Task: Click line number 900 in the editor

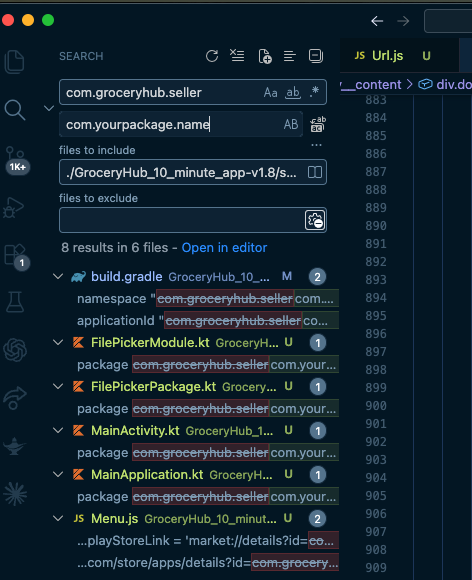Action: [376, 405]
